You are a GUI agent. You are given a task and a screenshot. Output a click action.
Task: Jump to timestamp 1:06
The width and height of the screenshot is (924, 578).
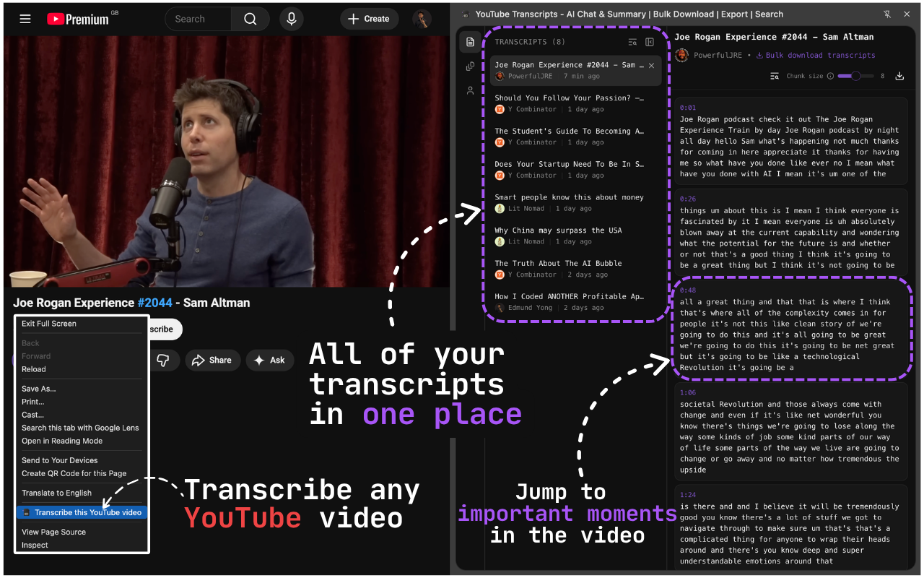point(688,392)
